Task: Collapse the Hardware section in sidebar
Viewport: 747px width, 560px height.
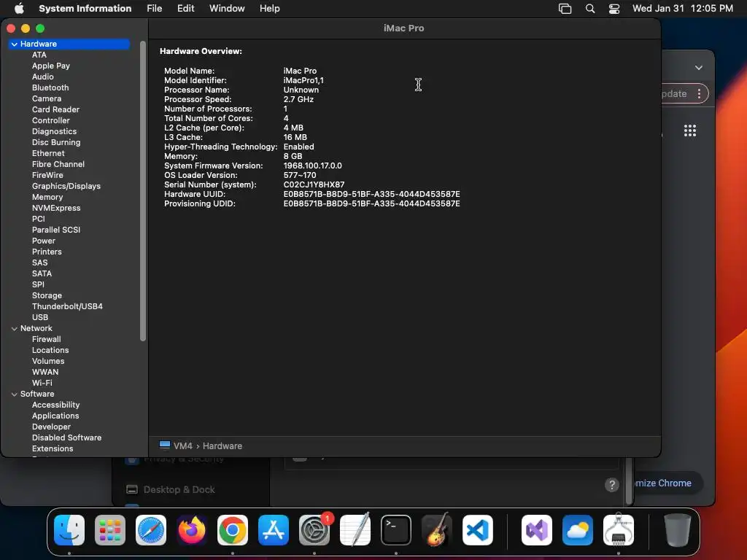Action: (15, 44)
